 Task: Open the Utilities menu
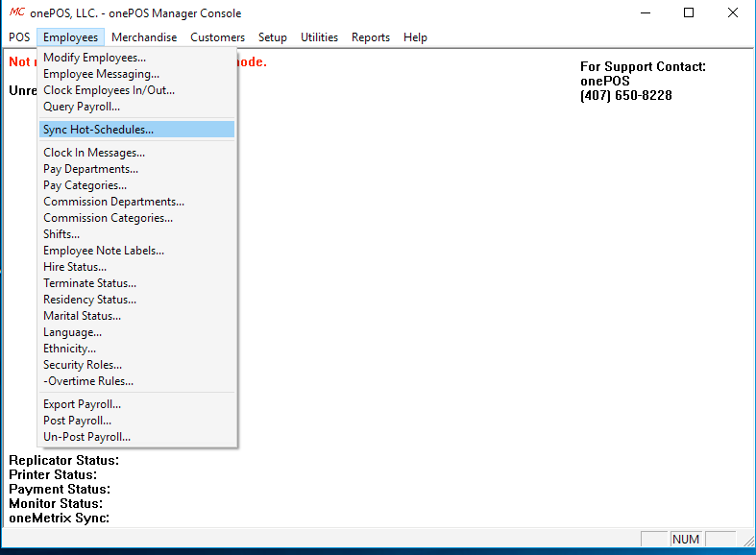[319, 37]
